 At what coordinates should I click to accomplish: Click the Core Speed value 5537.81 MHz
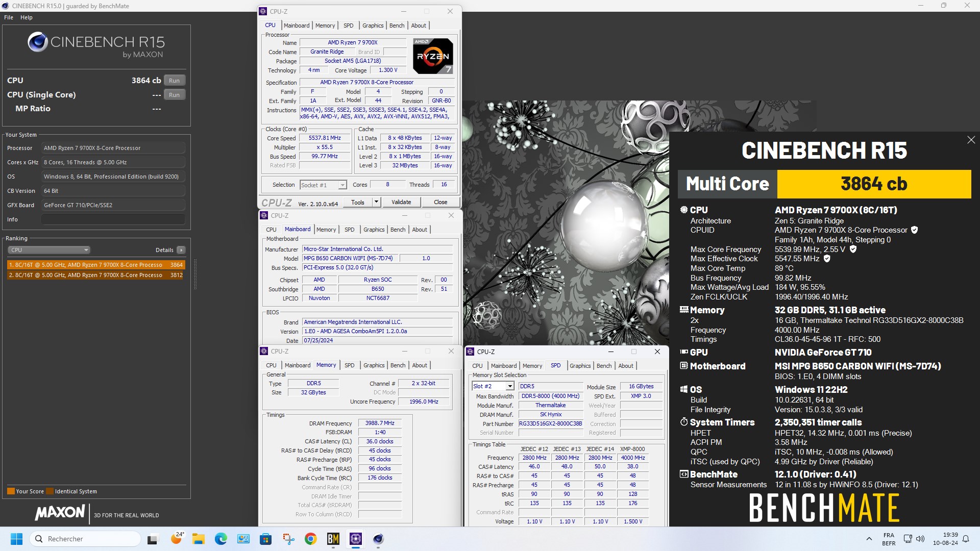325,138
